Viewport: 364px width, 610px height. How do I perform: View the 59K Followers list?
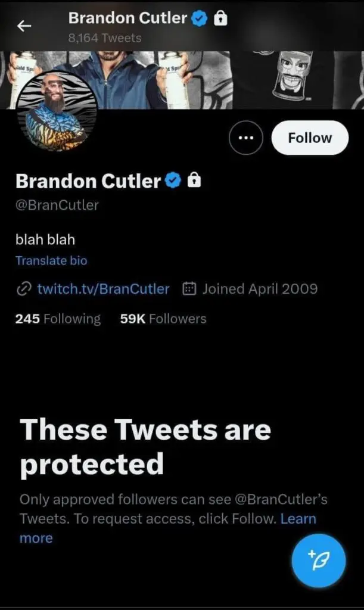[163, 319]
